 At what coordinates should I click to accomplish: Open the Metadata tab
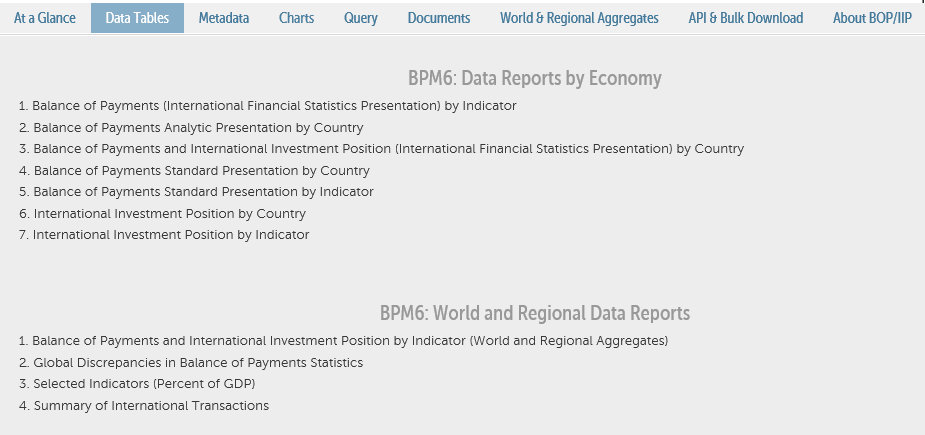[x=224, y=18]
